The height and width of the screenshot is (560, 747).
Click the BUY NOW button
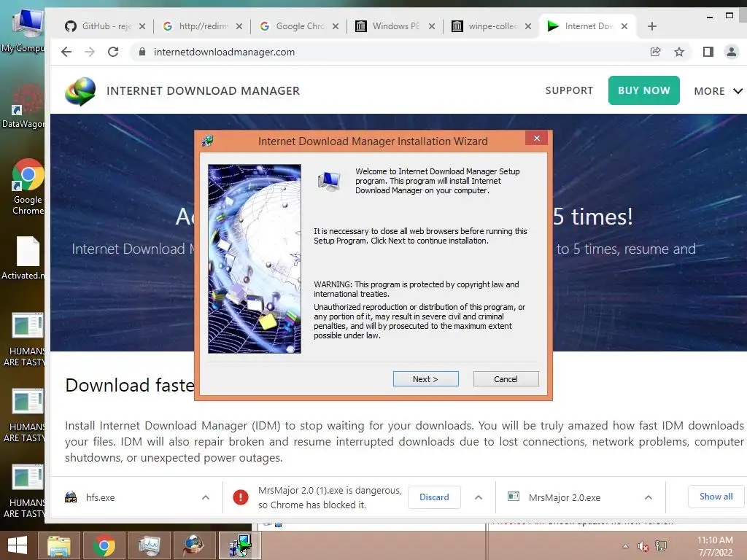pos(643,90)
